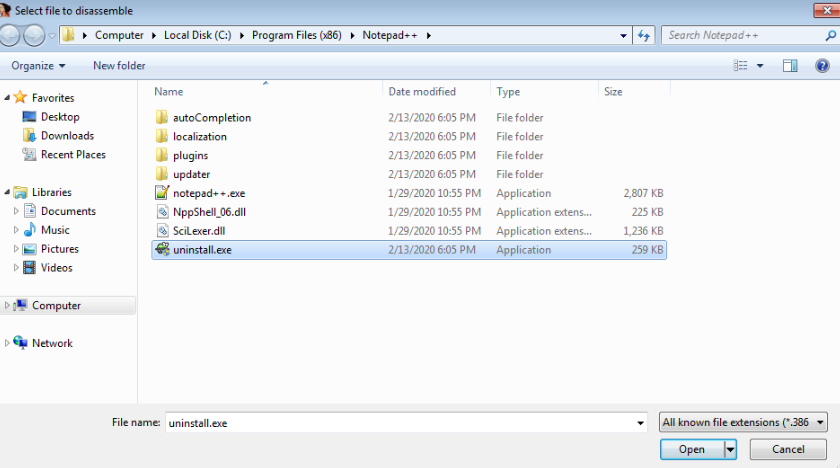Collapse the Favorites section arrow
Image resolution: width=840 pixels, height=468 pixels.
click(x=8, y=98)
